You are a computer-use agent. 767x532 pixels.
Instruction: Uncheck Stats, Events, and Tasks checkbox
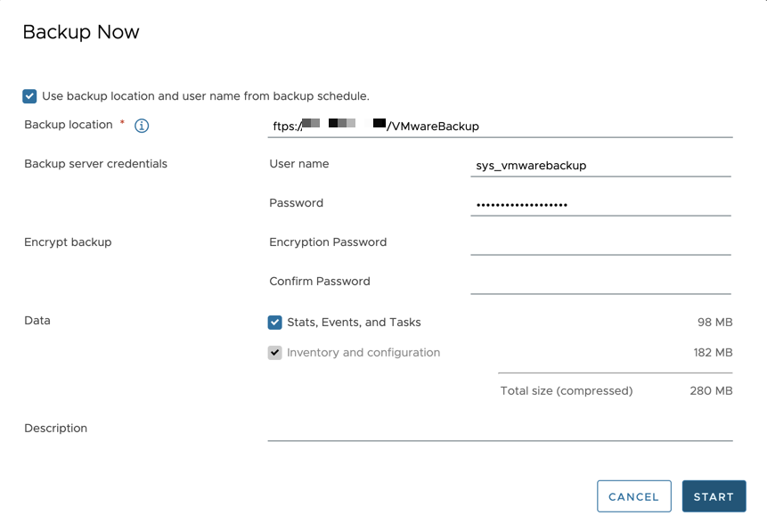275,323
